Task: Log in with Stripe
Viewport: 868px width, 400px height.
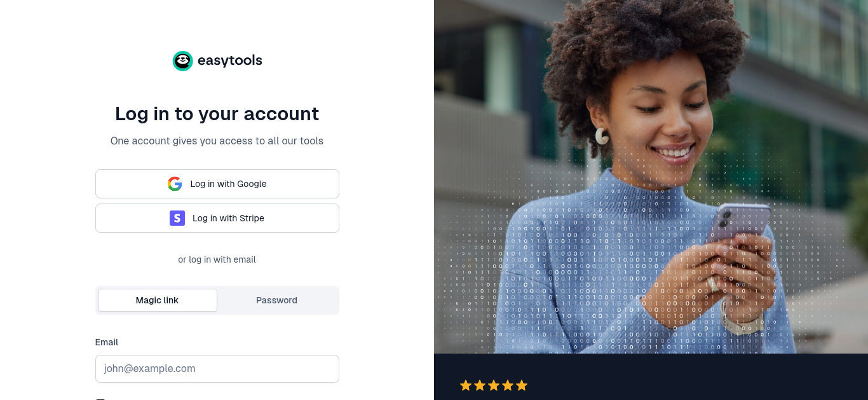Action: click(217, 218)
